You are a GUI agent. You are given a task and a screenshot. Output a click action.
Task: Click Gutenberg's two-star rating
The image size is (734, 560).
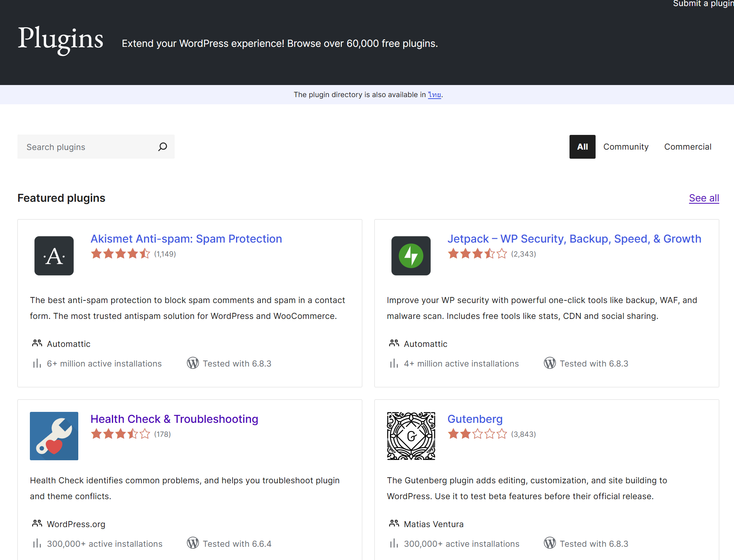click(x=477, y=434)
